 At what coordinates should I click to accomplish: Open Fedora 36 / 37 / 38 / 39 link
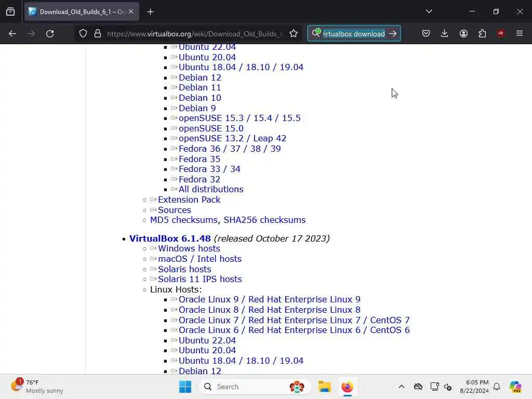click(x=230, y=149)
